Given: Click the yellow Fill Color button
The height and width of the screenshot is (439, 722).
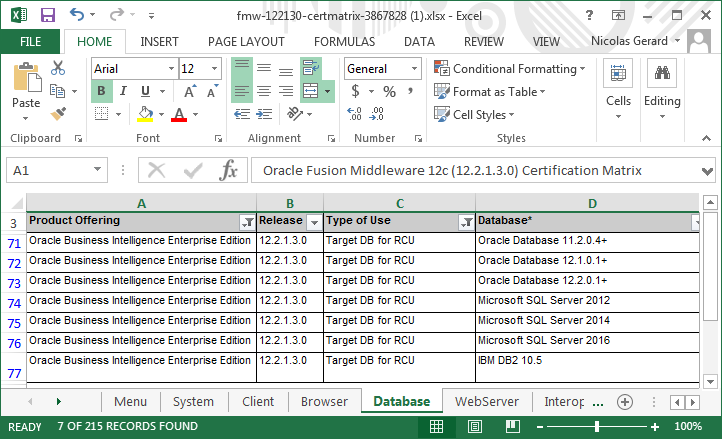Looking at the screenshot, I should coord(146,114).
